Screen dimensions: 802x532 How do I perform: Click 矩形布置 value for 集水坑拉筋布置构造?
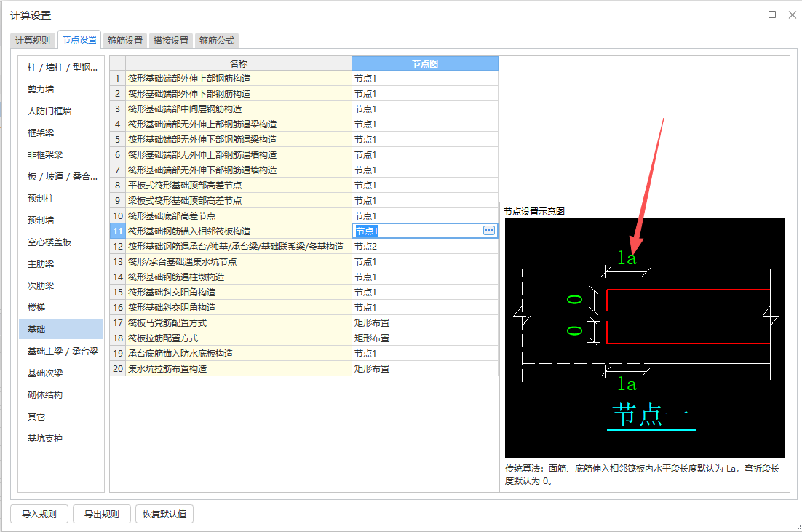pyautogui.click(x=424, y=369)
